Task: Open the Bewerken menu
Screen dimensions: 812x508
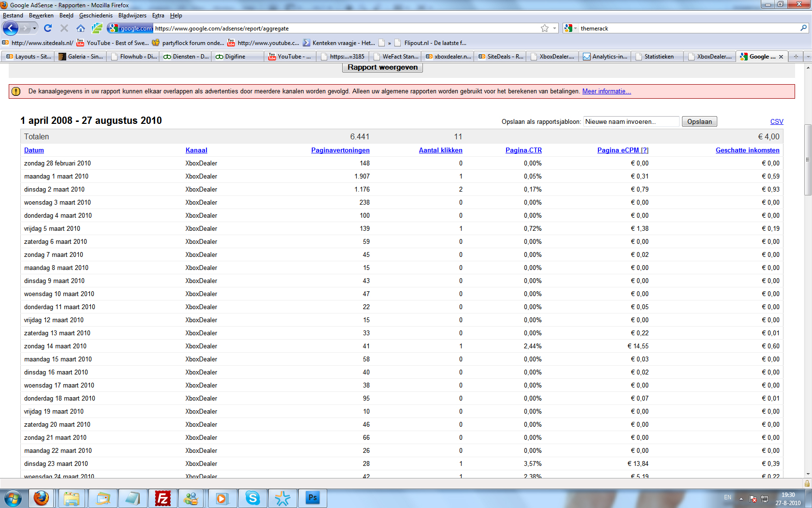Action: 41,15
